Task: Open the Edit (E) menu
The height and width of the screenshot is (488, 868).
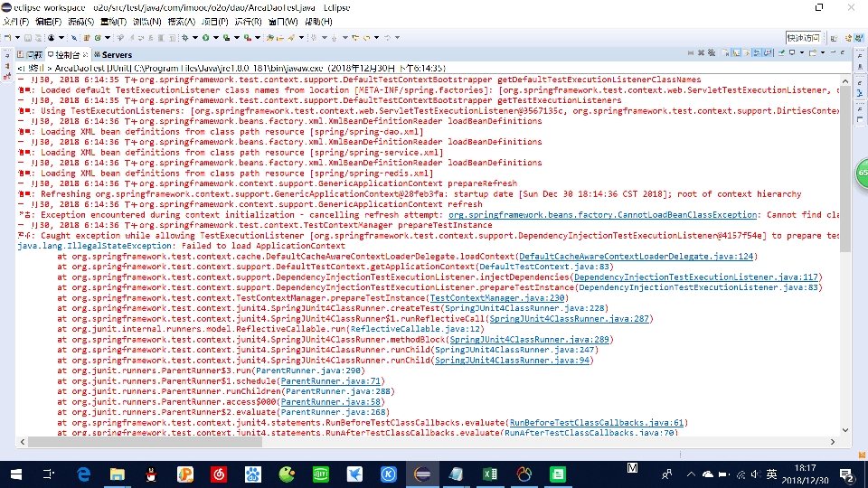Action: click(48, 22)
